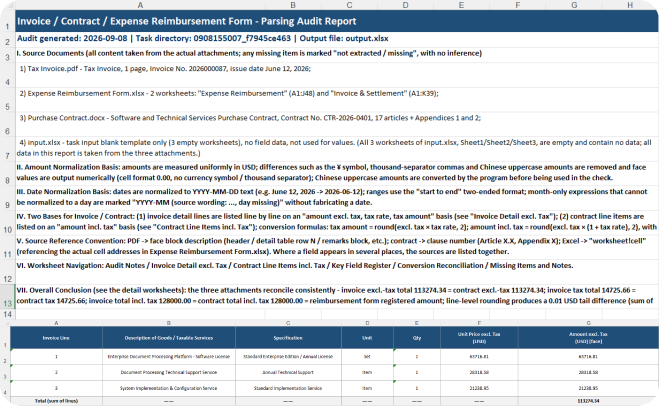Click unit price 28318.58 in Unit Price column

479,372
